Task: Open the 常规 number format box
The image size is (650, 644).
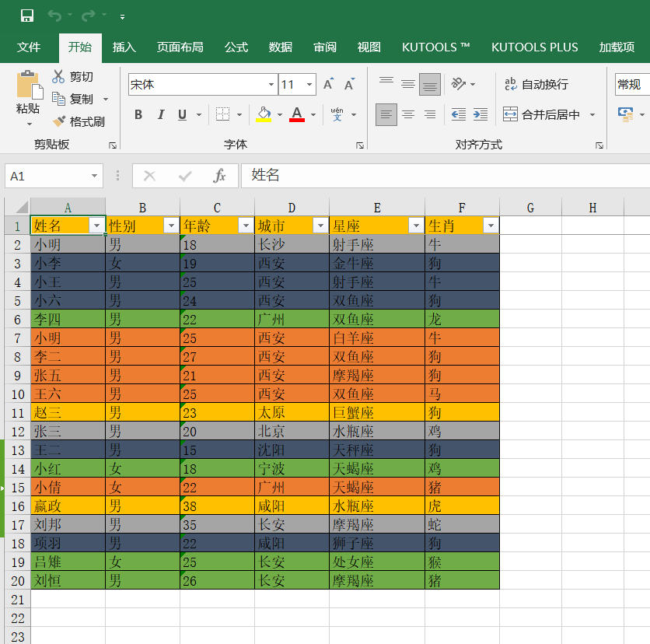Action: pyautogui.click(x=633, y=84)
